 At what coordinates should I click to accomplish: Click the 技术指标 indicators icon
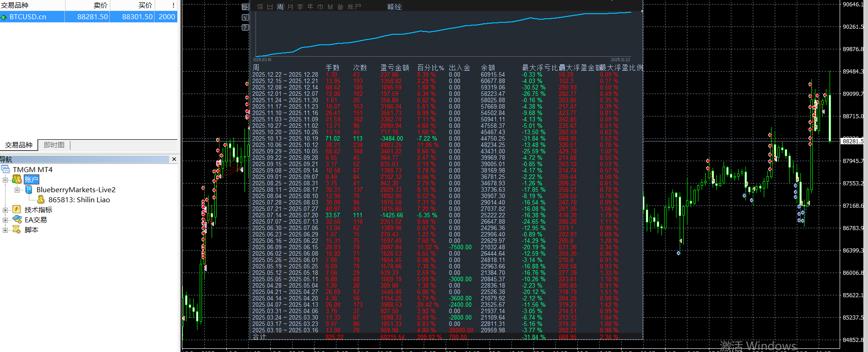click(17, 210)
